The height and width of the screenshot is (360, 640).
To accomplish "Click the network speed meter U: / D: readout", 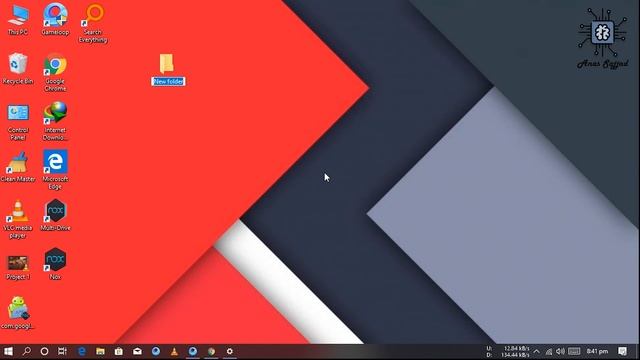I will [508, 351].
